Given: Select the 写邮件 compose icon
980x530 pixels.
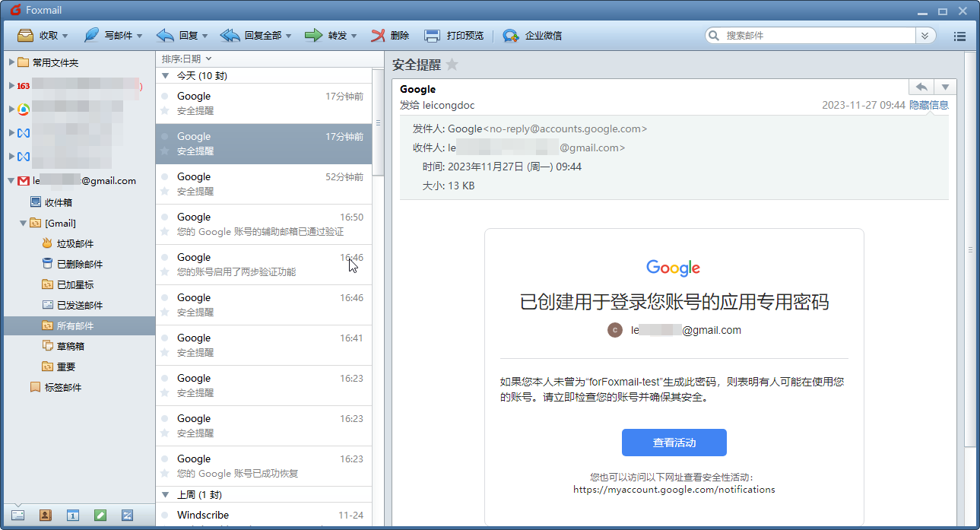Looking at the screenshot, I should [x=91, y=35].
